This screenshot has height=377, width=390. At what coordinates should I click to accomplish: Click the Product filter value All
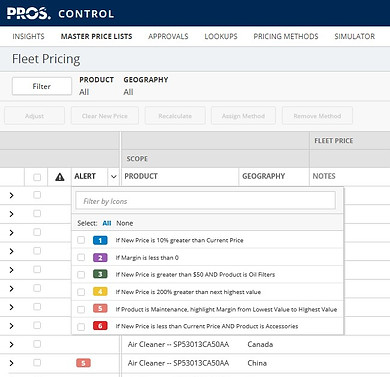(84, 92)
